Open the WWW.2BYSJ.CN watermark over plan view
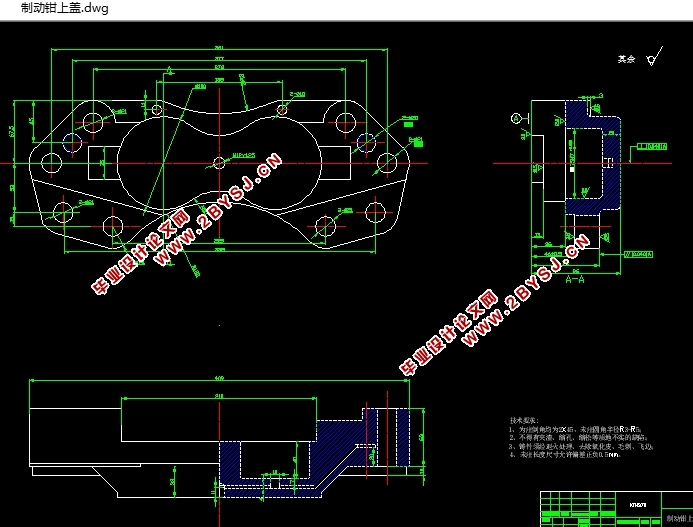Screen dimensions: 693x527 coord(217,210)
